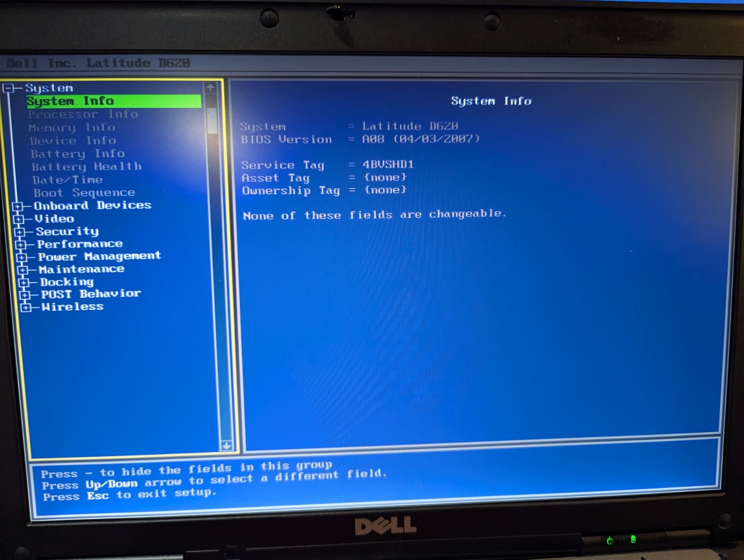Screen dimensions: 744x560
Task: Select the POST Behavior label
Action: click(x=91, y=294)
